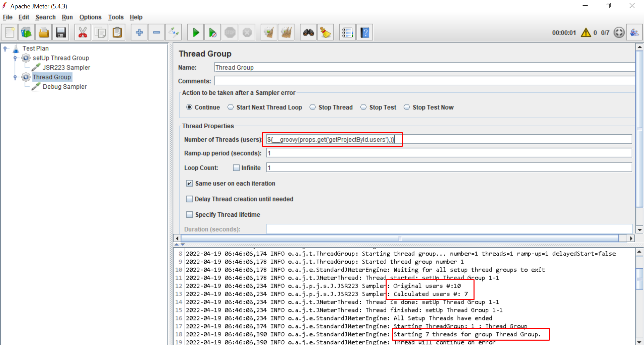Save the test plan with the floppy icon
This screenshot has height=345, width=644.
point(61,33)
